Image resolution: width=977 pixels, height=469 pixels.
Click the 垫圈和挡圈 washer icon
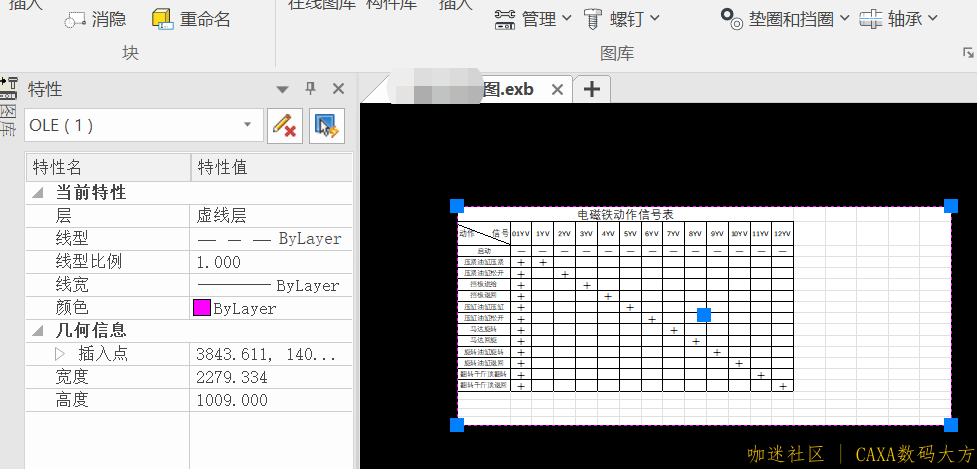coord(732,18)
